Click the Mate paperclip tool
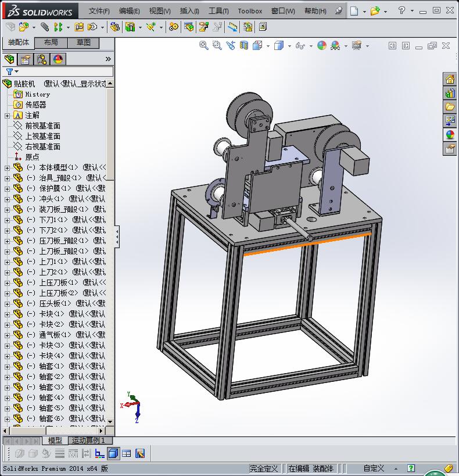The height and width of the screenshot is (476, 459). [x=45, y=27]
